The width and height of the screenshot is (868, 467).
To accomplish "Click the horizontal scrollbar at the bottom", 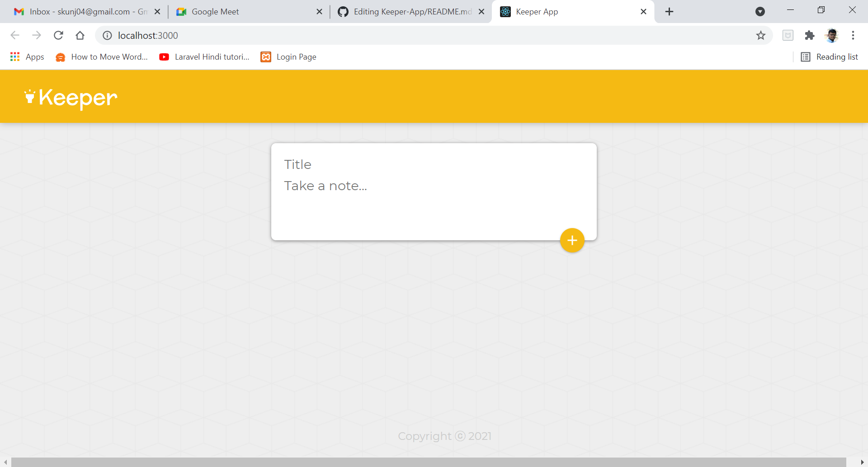I will pyautogui.click(x=429, y=462).
